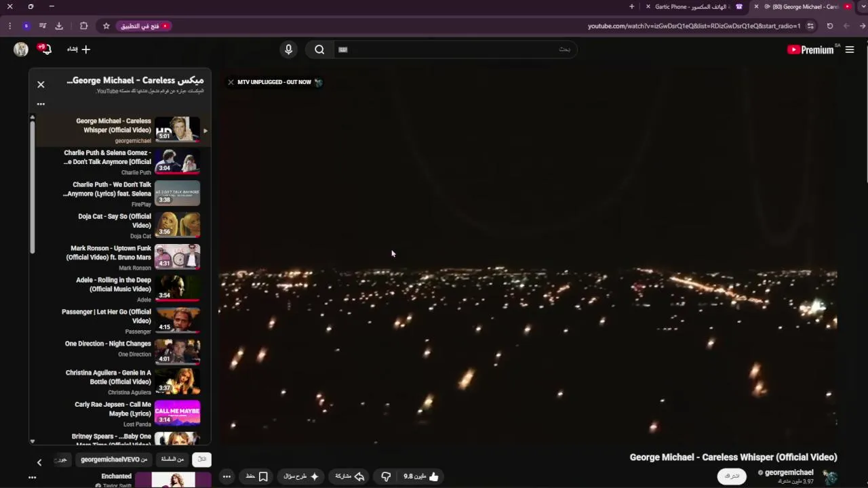Click the video player area
The height and width of the screenshot is (488, 868).
point(528,256)
